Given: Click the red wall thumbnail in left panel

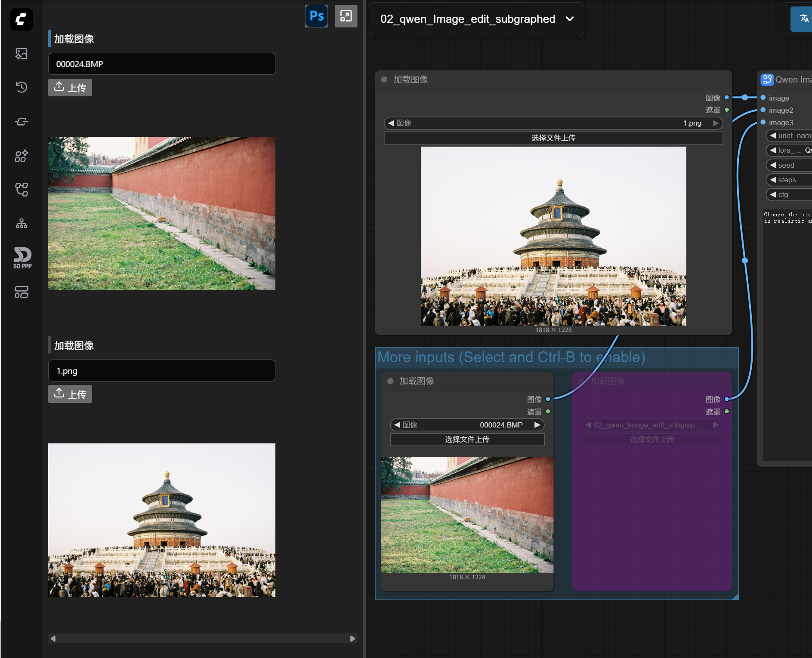Looking at the screenshot, I should pos(161,213).
